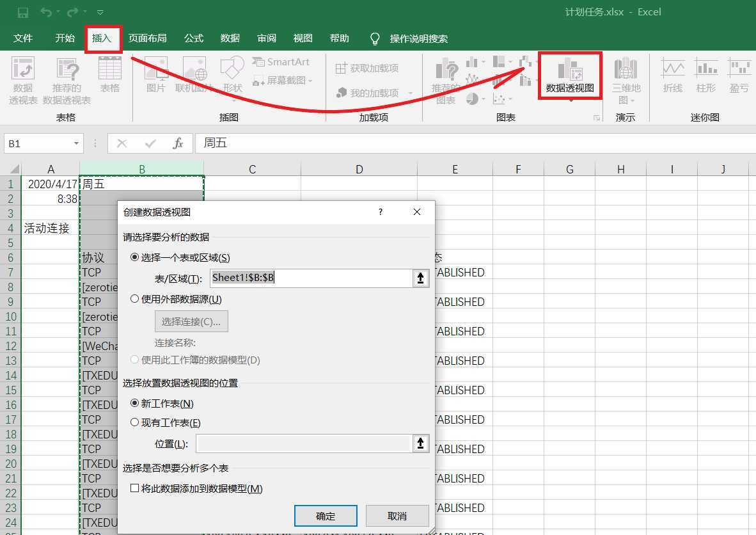Click the Undo arrow icon
This screenshot has height=535, width=756.
tap(46, 12)
